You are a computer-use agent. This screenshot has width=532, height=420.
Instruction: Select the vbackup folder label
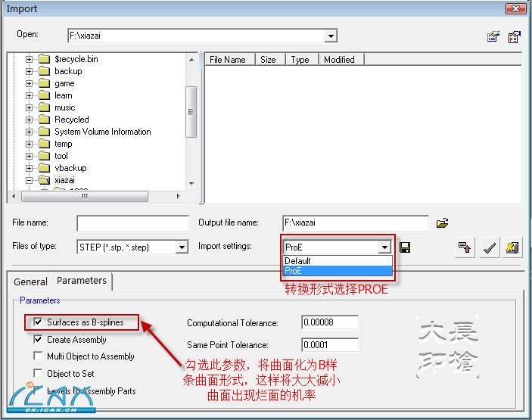click(x=70, y=168)
